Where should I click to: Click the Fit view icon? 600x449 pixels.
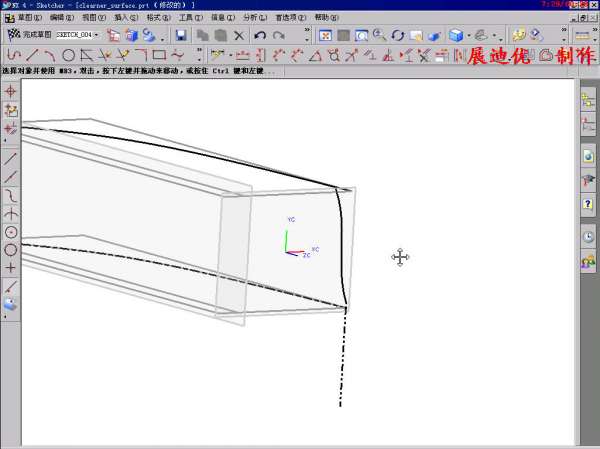click(x=325, y=35)
